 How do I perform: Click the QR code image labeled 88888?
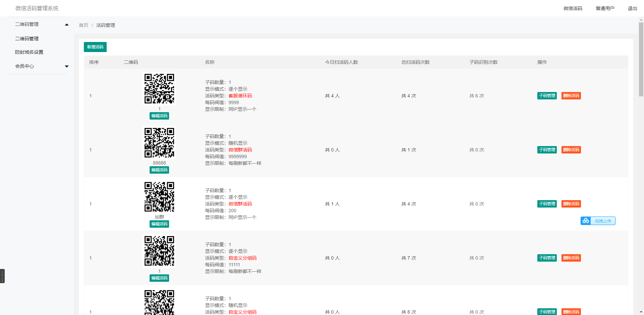pos(159,143)
